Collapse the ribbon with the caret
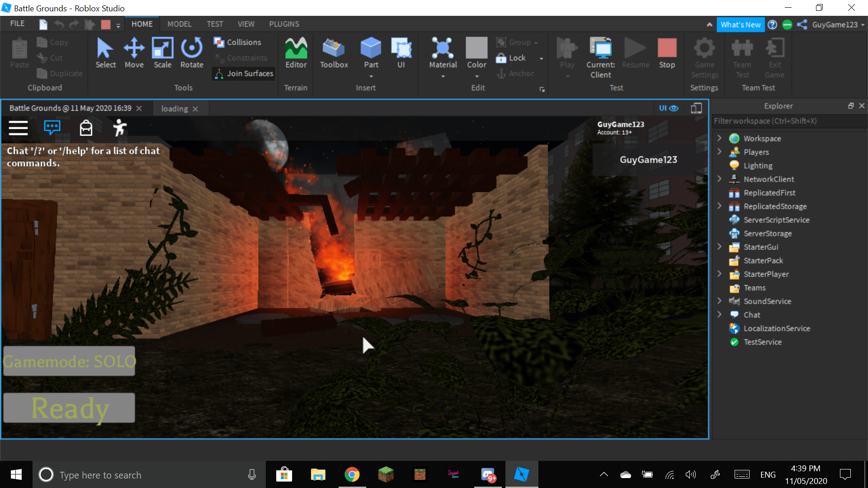868x488 pixels. click(709, 24)
